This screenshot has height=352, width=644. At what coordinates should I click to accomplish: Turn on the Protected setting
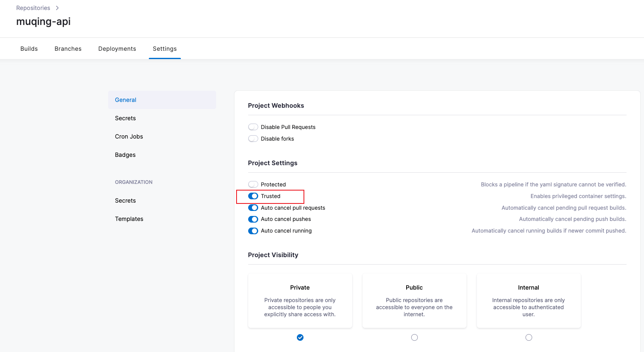[253, 184]
